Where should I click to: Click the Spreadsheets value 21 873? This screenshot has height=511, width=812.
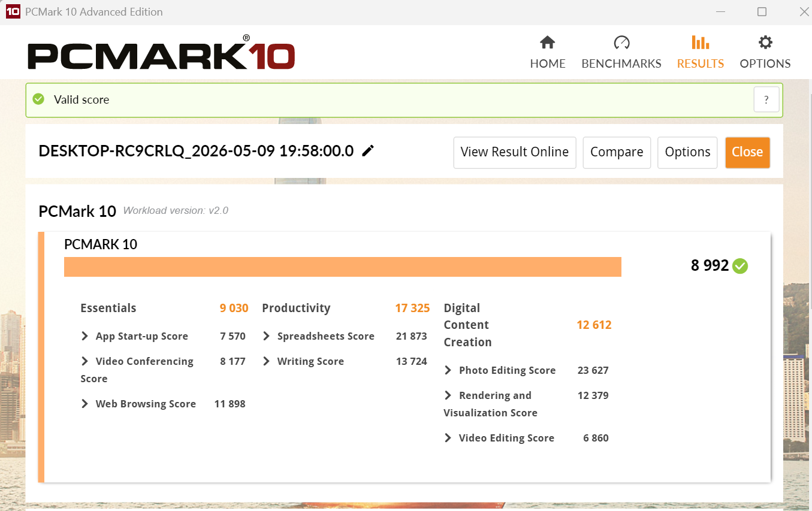tap(411, 336)
